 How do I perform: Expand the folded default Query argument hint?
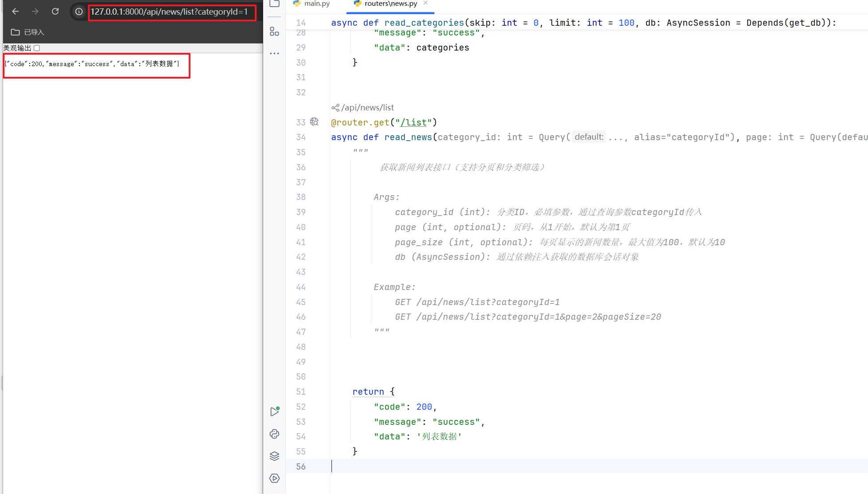589,137
